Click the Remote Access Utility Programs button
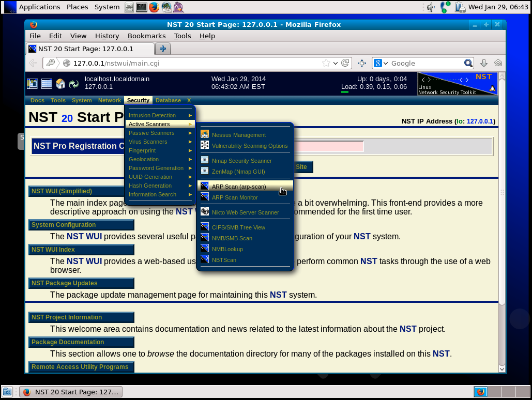The image size is (532, 400). click(82, 367)
